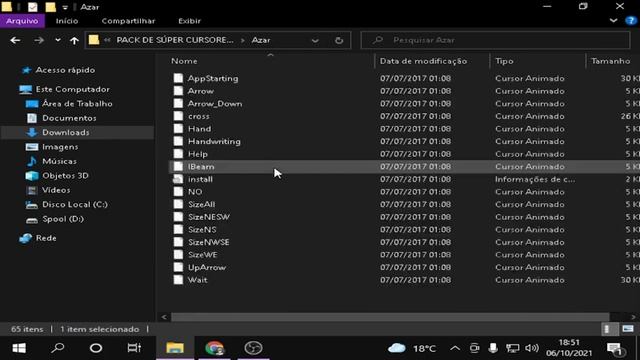Open the Arquivo menu
The image size is (640, 360).
tap(22, 21)
